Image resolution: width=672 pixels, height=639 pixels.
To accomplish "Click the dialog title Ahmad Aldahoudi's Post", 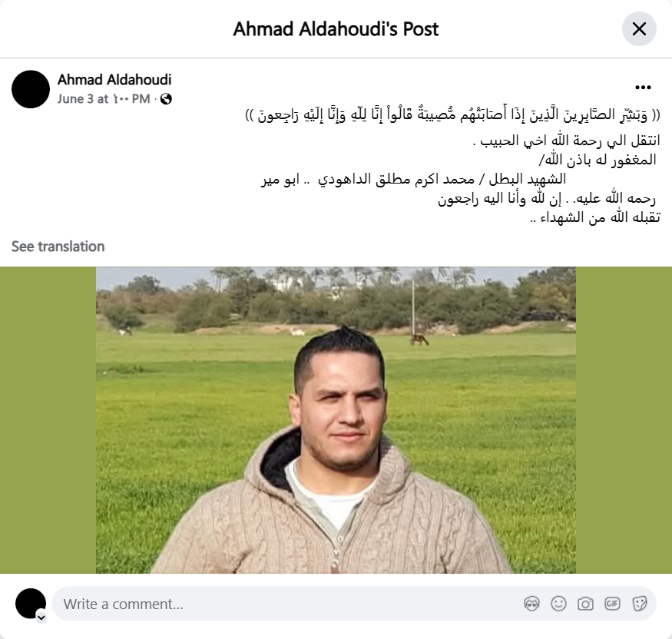I will [336, 29].
